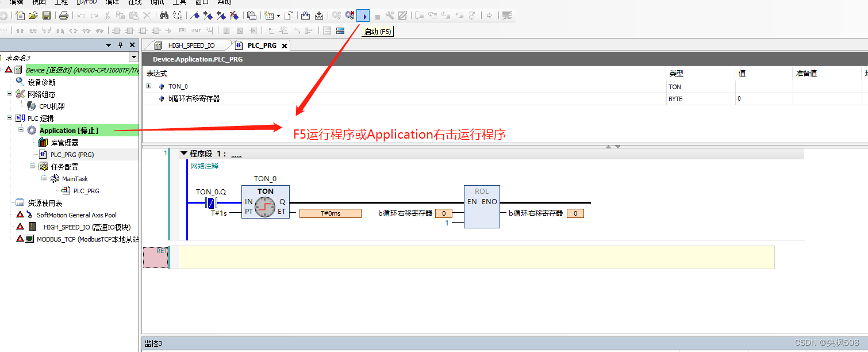Image resolution: width=868 pixels, height=352 pixels.
Task: Open the project dropdown next to 未命名3
Action: [x=133, y=57]
